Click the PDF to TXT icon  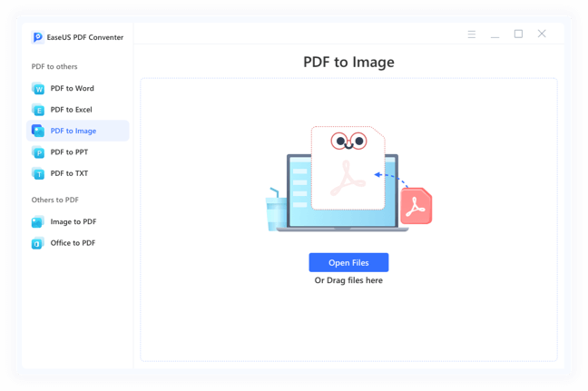(38, 173)
